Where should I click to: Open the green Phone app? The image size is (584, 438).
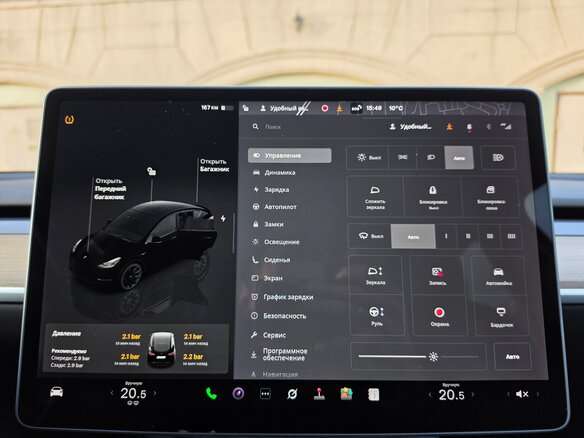211,393
